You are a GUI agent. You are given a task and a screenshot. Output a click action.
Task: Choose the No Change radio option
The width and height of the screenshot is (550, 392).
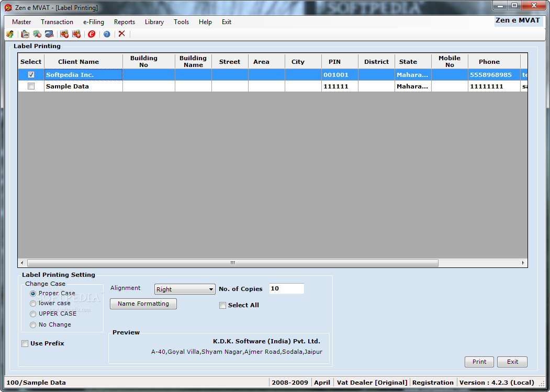pyautogui.click(x=33, y=325)
